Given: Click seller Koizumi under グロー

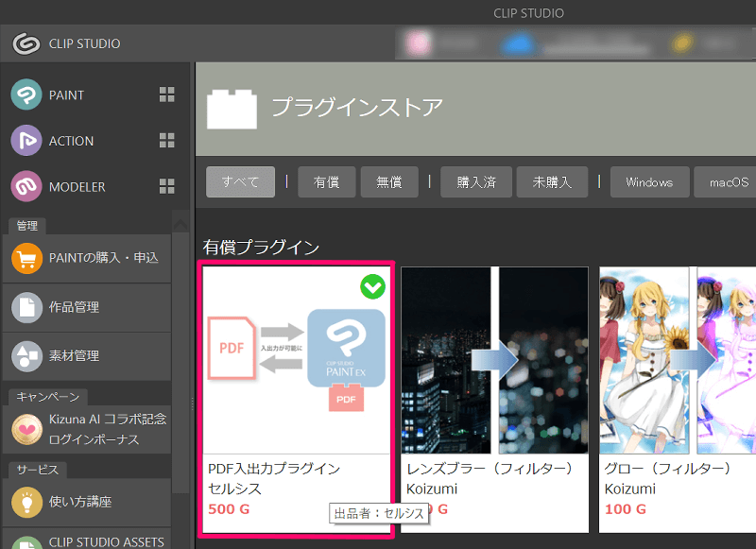Looking at the screenshot, I should pyautogui.click(x=630, y=489).
